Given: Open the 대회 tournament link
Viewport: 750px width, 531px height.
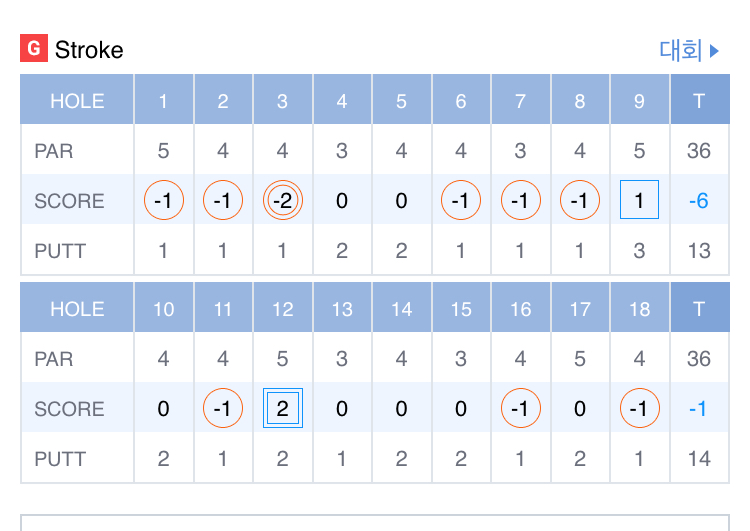Looking at the screenshot, I should coord(679,50).
